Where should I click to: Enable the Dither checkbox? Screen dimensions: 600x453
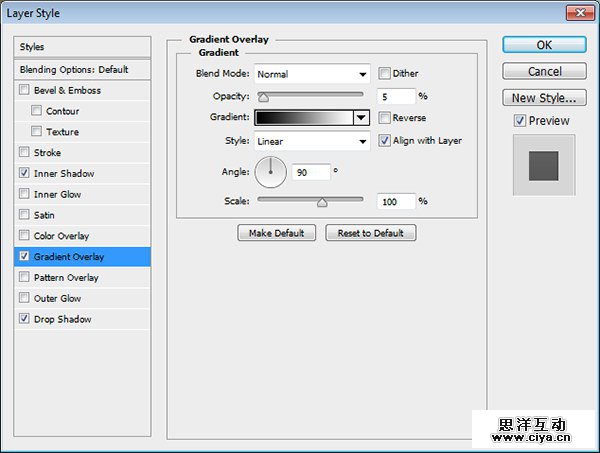coord(385,74)
